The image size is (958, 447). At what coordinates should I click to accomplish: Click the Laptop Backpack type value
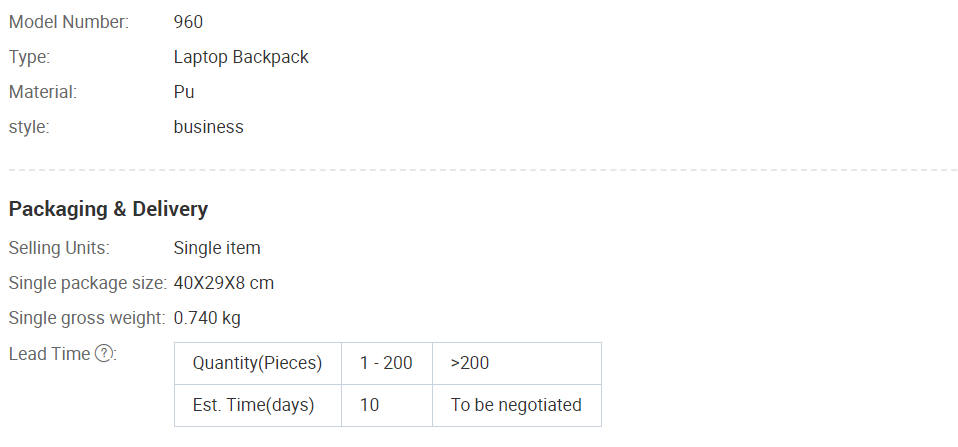[x=241, y=57]
